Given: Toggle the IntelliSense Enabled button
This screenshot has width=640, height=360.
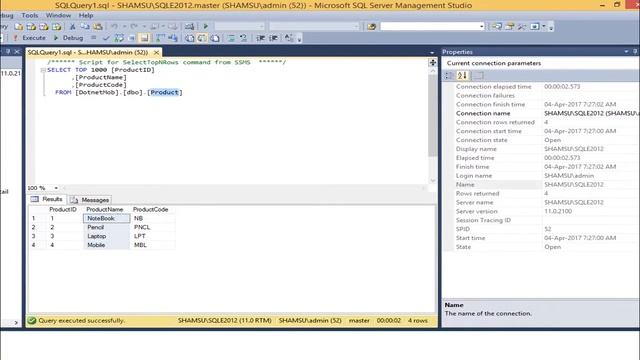Looking at the screenshot, I should [x=144, y=38].
